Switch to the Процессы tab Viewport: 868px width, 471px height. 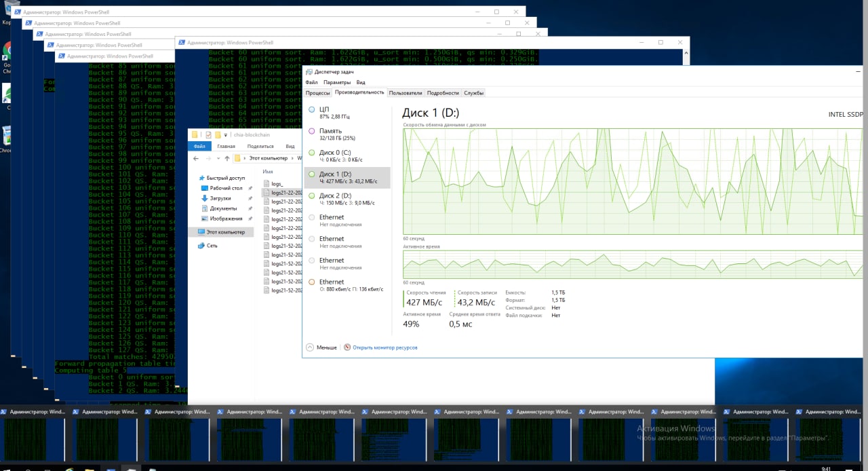(317, 93)
